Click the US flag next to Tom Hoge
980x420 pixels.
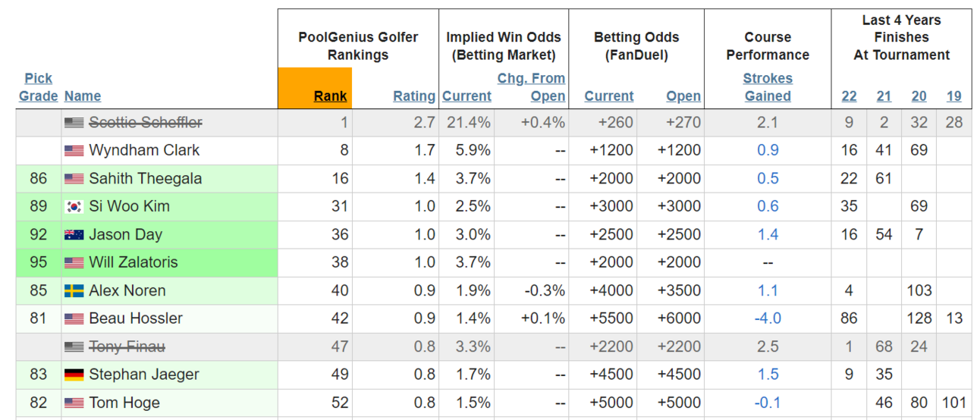(74, 403)
